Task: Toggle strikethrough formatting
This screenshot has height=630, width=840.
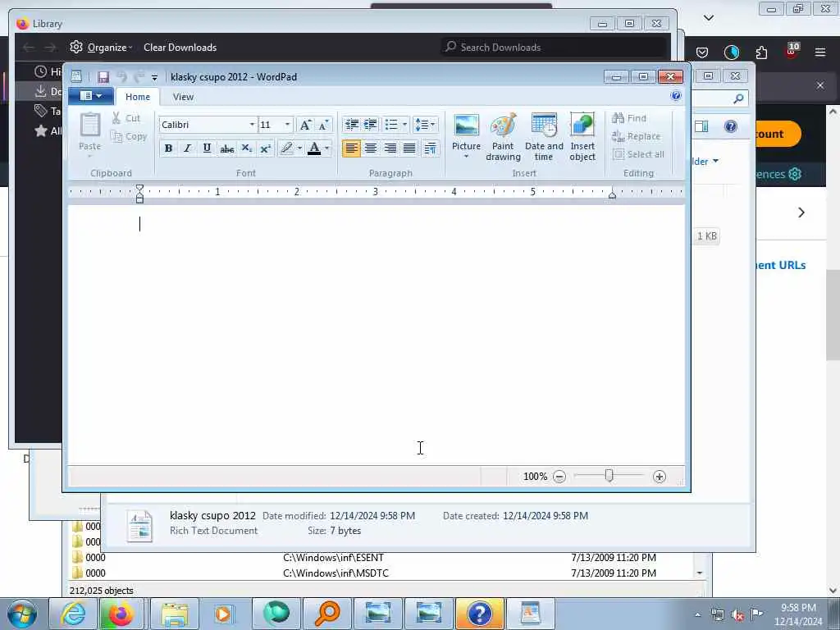Action: (226, 148)
